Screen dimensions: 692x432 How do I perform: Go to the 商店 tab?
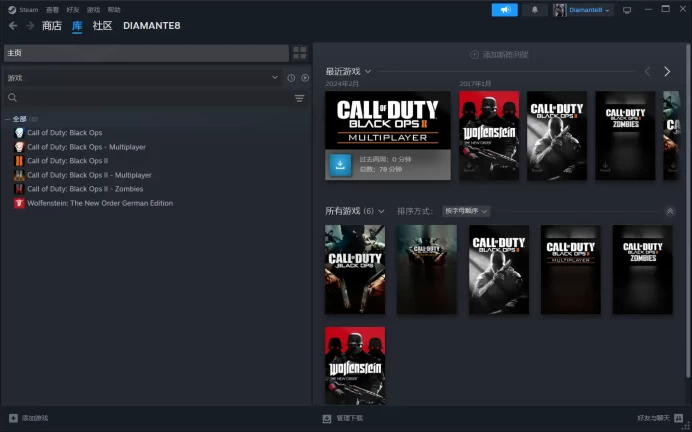pos(52,26)
